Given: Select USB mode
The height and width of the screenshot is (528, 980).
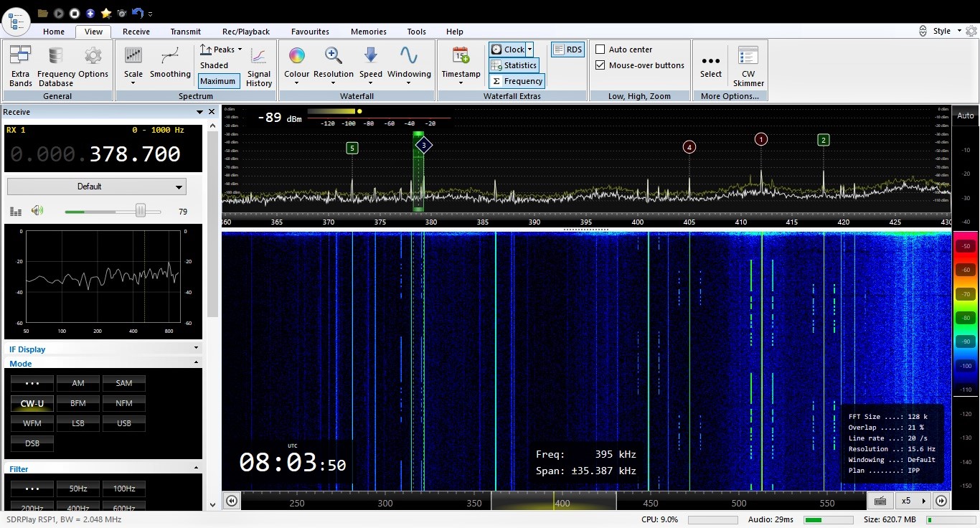Looking at the screenshot, I should pos(124,423).
